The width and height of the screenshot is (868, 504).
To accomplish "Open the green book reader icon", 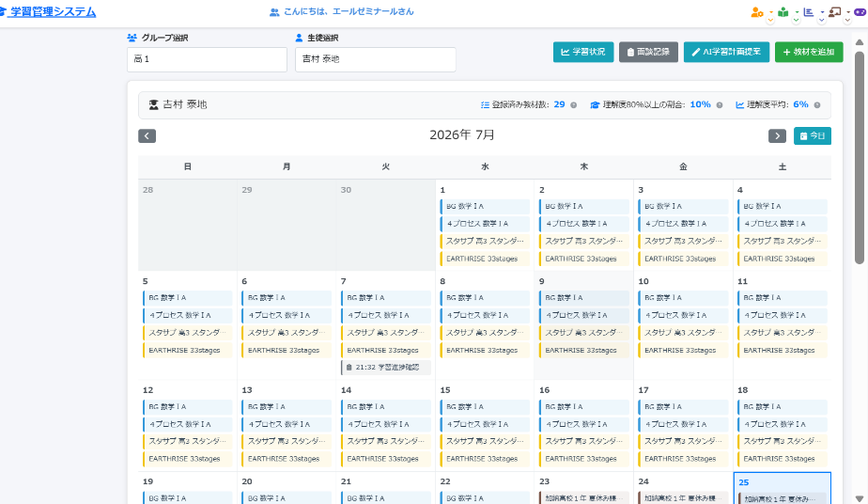I will click(783, 12).
